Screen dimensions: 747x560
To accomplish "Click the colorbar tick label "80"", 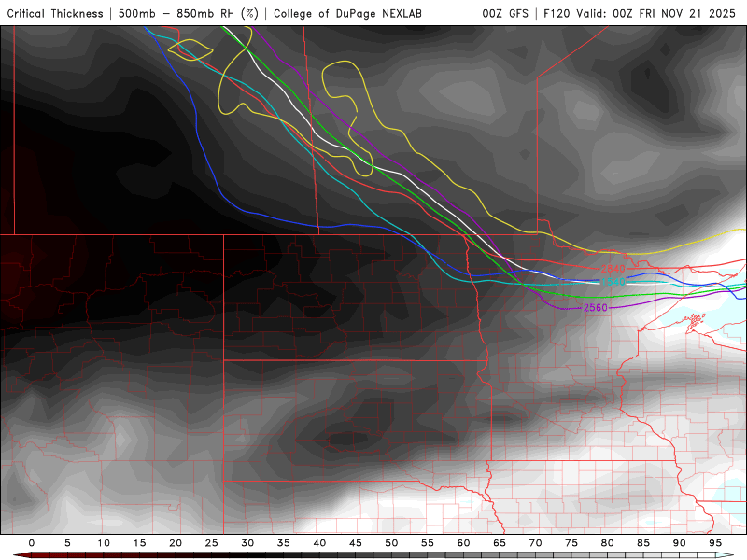I will point(607,543).
